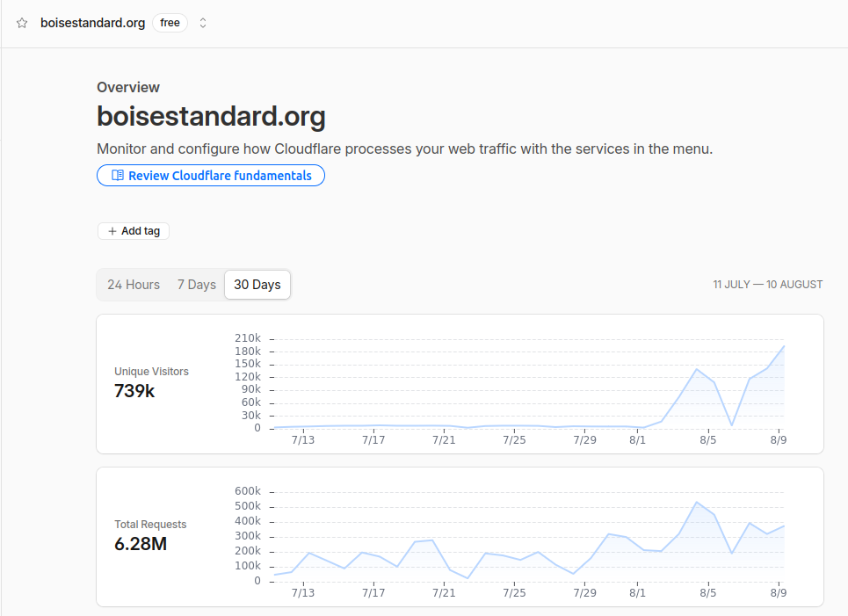Click the 7/21 tick on Total Requests chart
The width and height of the screenshot is (848, 616).
[444, 593]
